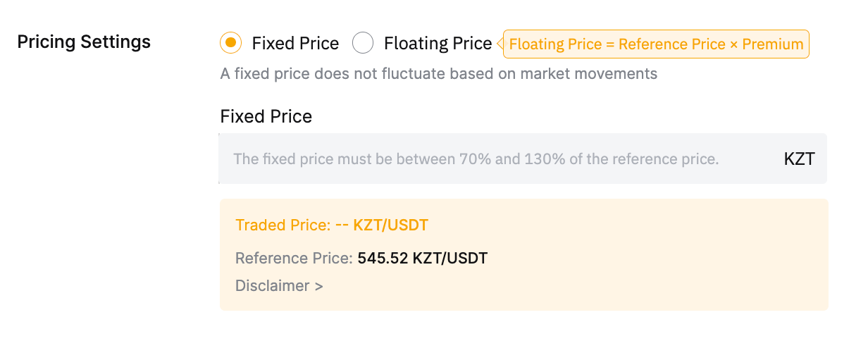Click the Fixed Price field heading

266,116
